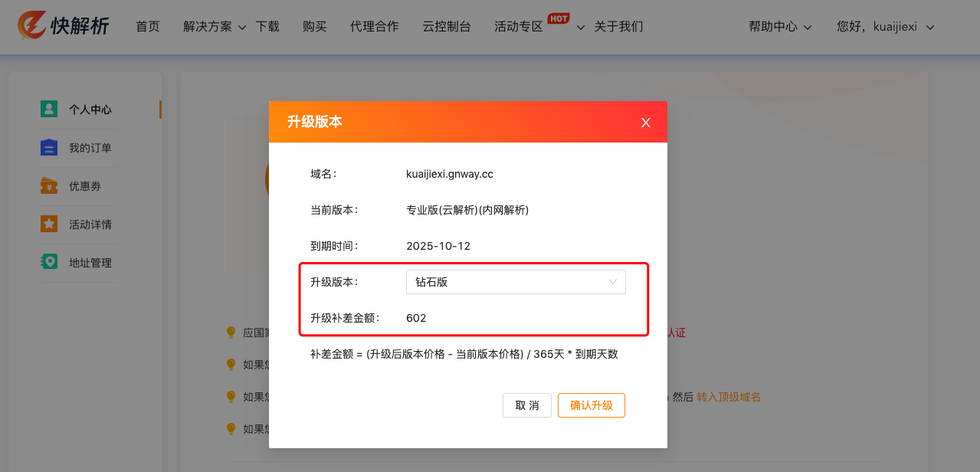The height and width of the screenshot is (472, 980).
Task: Click the 我的订单 icon in sidebar
Action: [49, 147]
